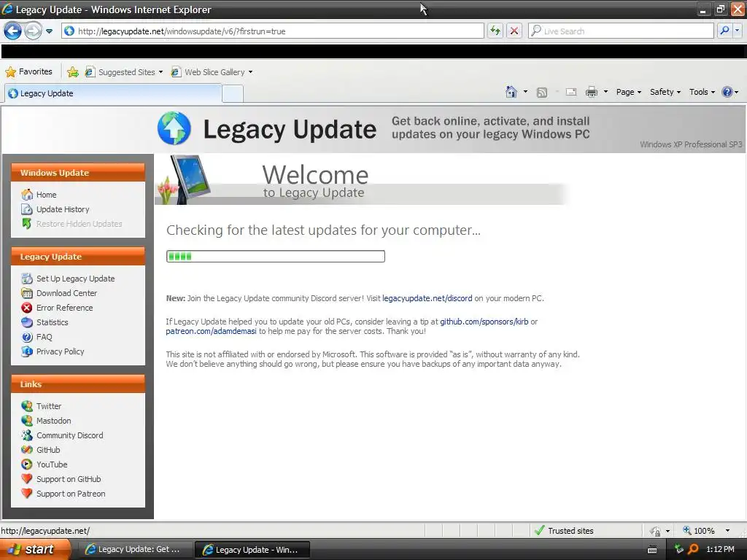Click the browser Forward arrow button
This screenshot has width=747, height=560.
[33, 31]
